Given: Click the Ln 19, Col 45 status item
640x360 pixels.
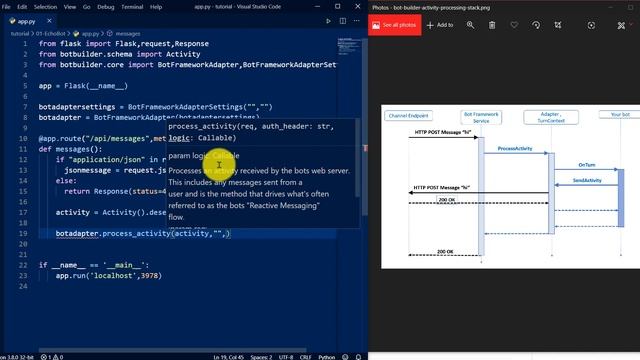Looking at the screenshot, I should tap(228, 357).
